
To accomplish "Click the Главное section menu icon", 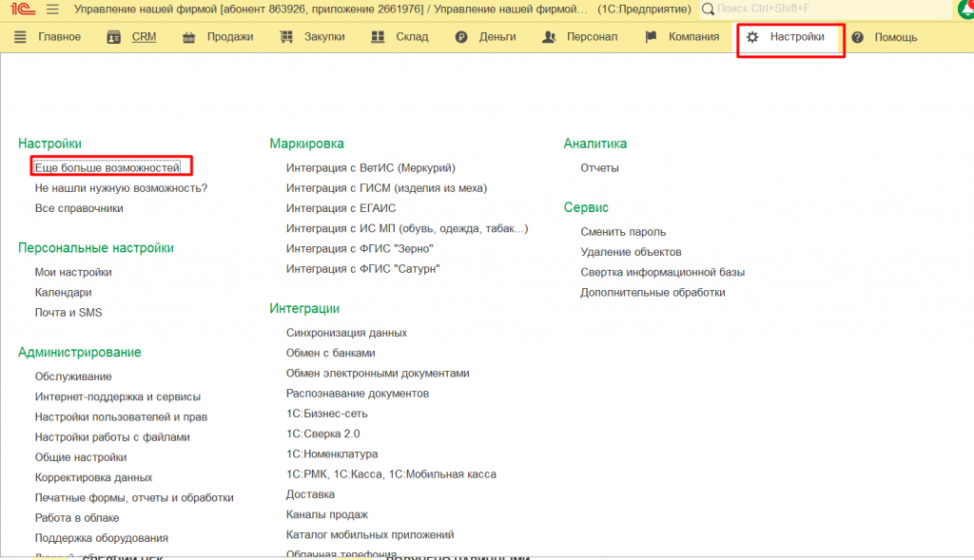I will [x=20, y=37].
